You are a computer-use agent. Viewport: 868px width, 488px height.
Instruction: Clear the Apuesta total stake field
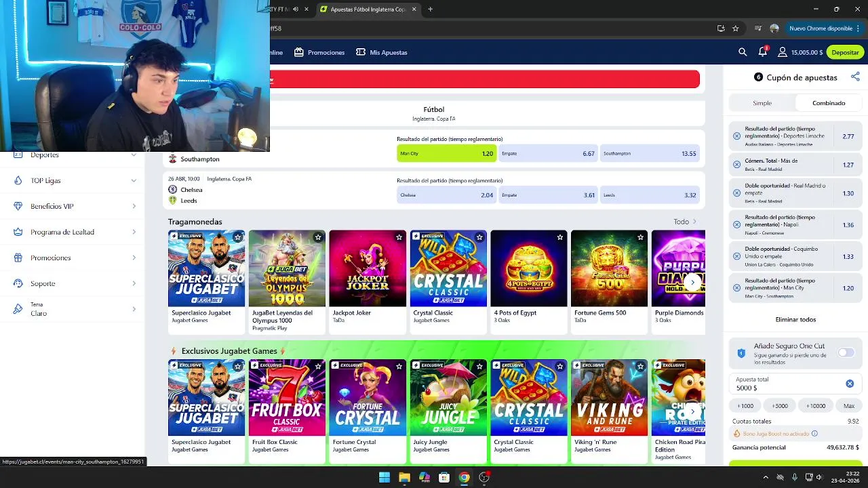point(850,384)
